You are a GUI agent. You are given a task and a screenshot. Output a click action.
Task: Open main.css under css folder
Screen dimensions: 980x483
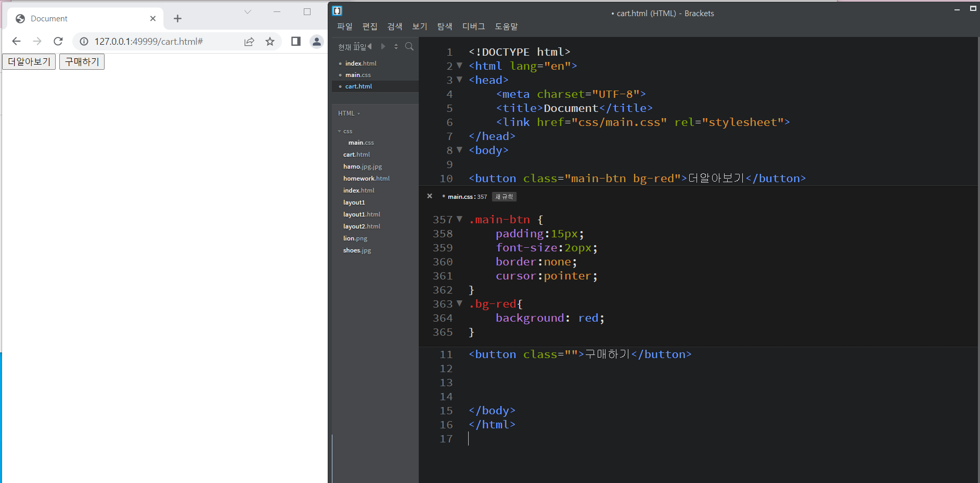361,143
